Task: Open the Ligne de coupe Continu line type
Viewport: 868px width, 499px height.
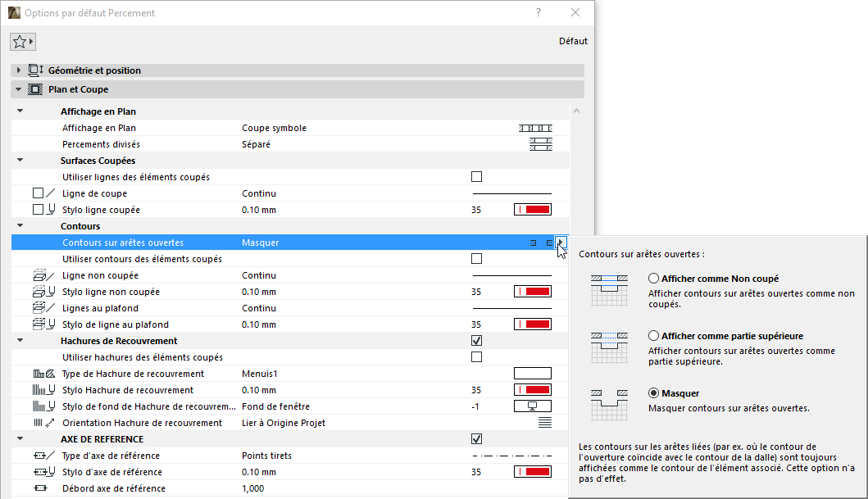Action: click(x=512, y=193)
